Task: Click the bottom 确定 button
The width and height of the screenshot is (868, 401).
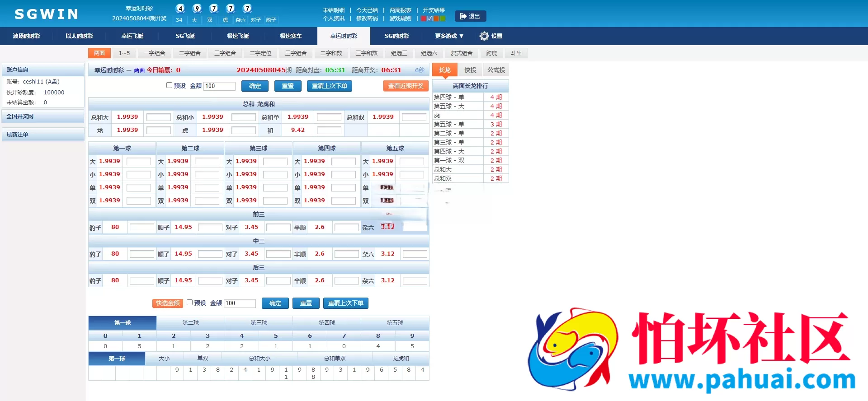Action: pyautogui.click(x=275, y=303)
